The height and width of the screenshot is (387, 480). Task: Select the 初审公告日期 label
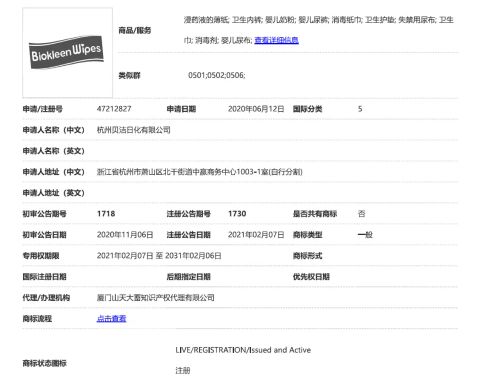(44, 235)
